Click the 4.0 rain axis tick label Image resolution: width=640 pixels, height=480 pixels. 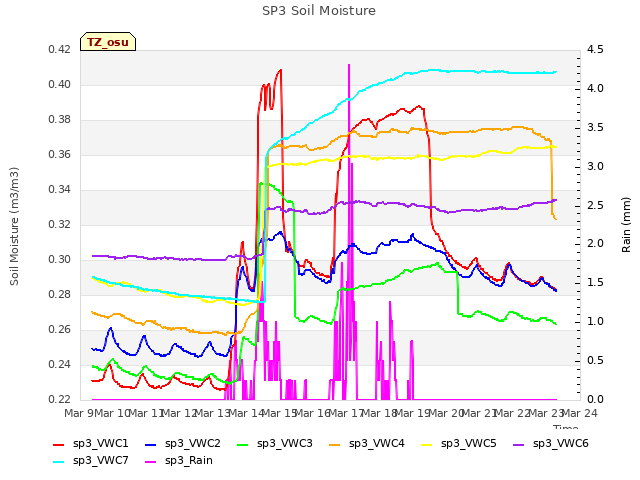[x=595, y=89]
